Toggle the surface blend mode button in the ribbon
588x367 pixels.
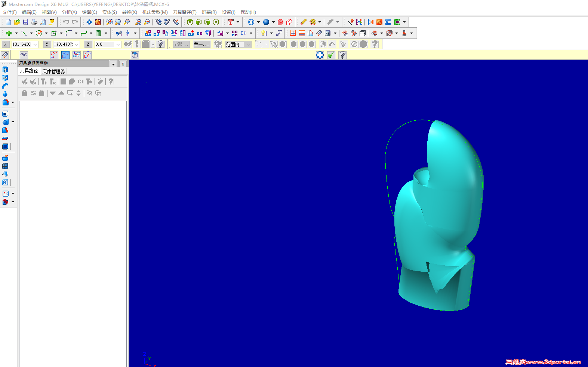(77, 55)
